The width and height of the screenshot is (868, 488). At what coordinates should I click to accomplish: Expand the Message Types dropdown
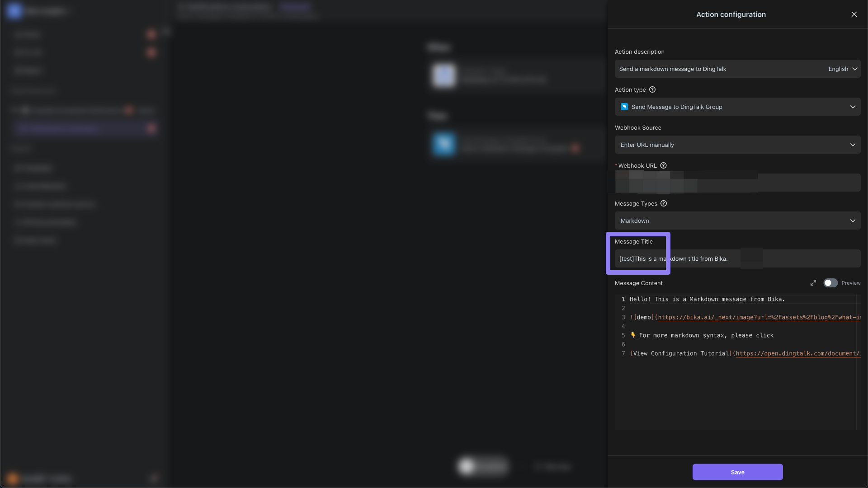[x=853, y=221]
